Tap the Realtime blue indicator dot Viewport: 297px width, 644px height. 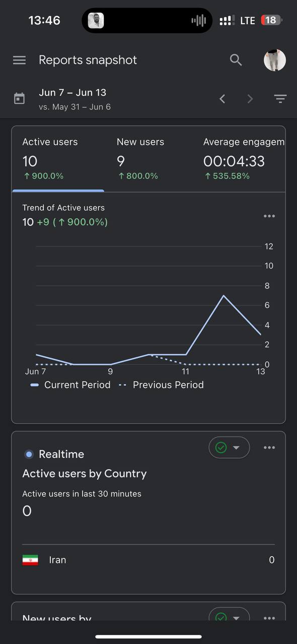29,454
